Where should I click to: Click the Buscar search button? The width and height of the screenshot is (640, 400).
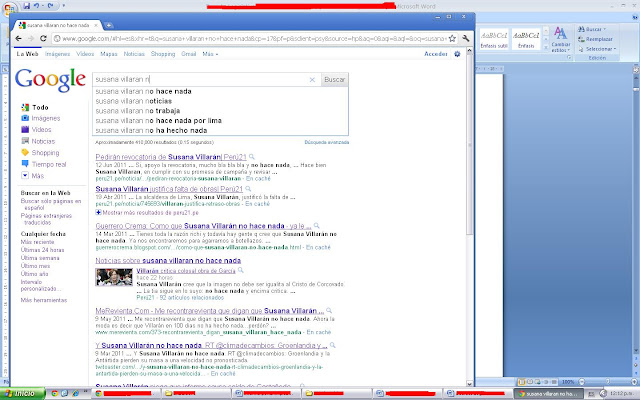(x=335, y=80)
